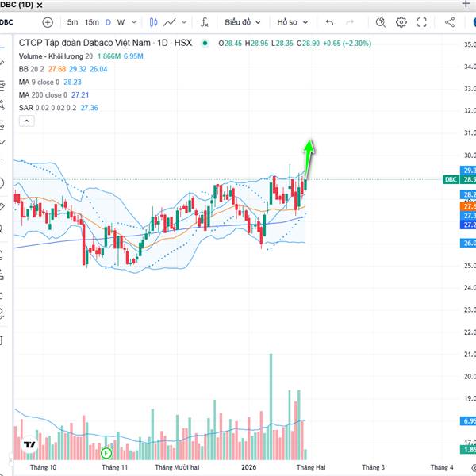Image resolution: width=476 pixels, height=476 pixels.
Task: Click the share chart icon
Action: coord(450,22)
